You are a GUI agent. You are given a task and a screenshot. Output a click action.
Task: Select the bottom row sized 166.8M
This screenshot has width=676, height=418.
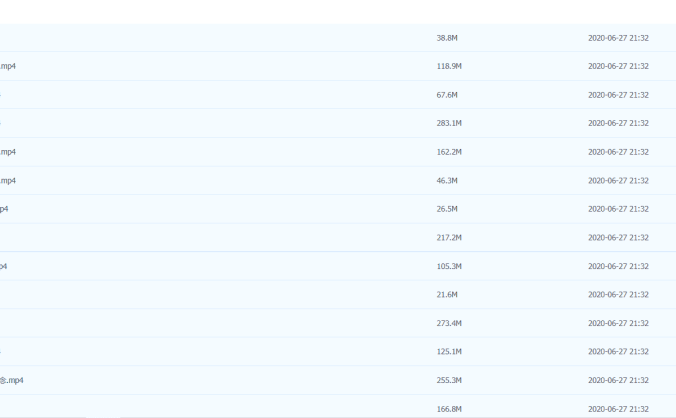(448, 408)
